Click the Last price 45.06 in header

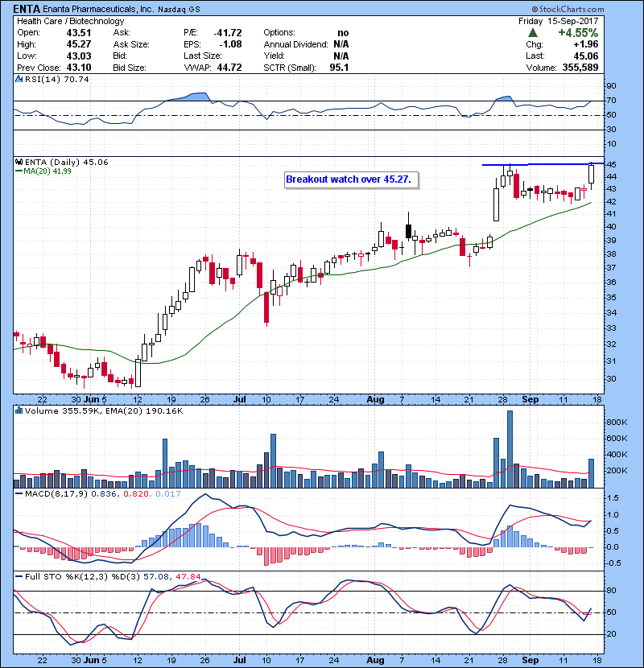coord(586,56)
